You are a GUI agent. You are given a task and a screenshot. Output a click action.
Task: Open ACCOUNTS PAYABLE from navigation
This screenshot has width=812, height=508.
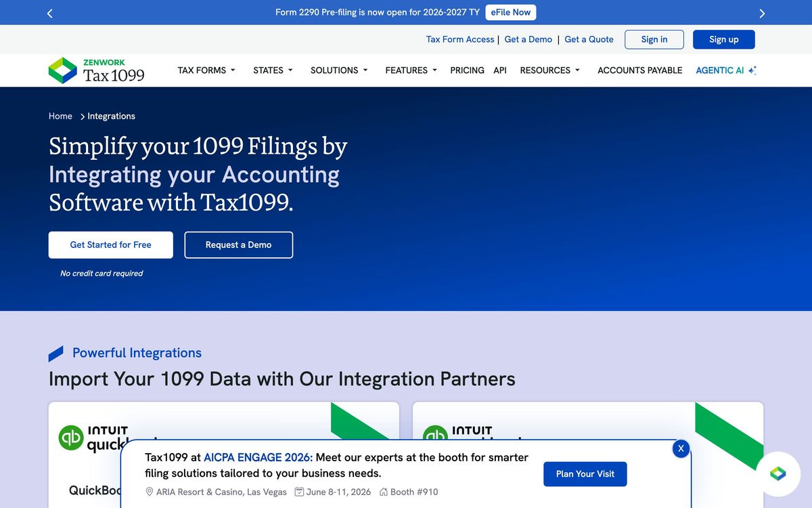pos(639,70)
